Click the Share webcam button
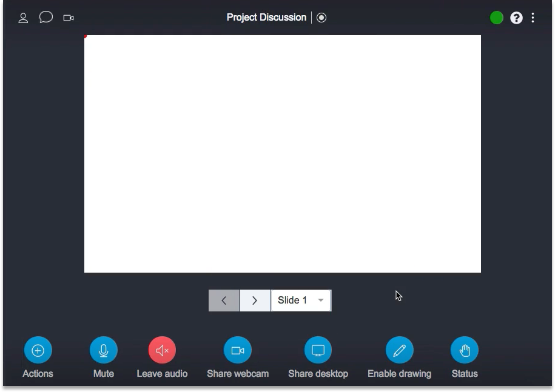This screenshot has height=392, width=555. [x=238, y=350]
